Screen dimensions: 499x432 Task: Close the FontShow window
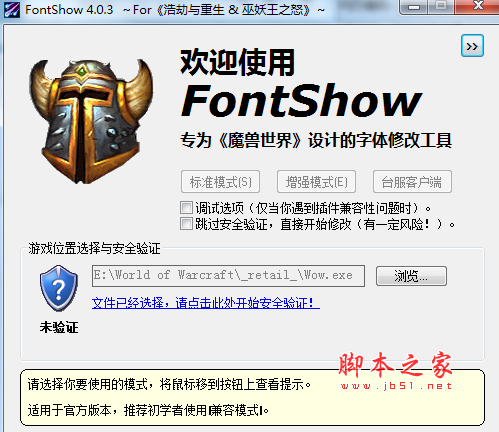tap(479, 6)
